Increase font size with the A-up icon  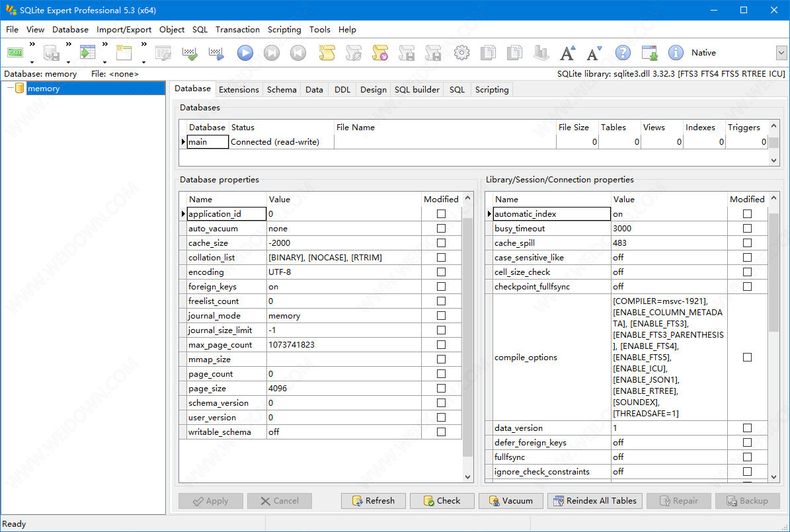tap(568, 52)
